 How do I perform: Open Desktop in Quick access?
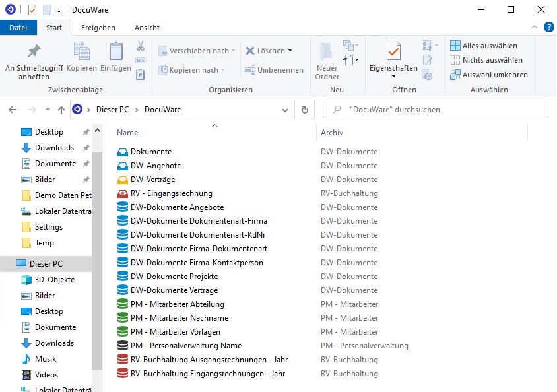coord(49,132)
